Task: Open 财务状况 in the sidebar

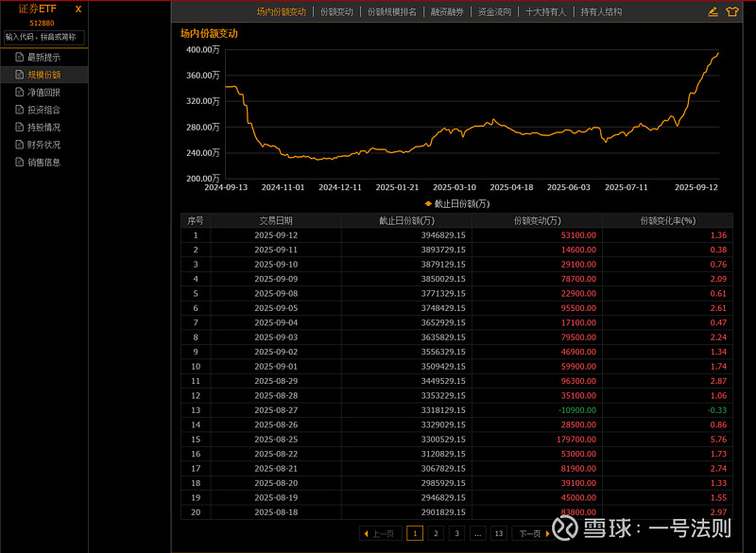Action: [43, 144]
